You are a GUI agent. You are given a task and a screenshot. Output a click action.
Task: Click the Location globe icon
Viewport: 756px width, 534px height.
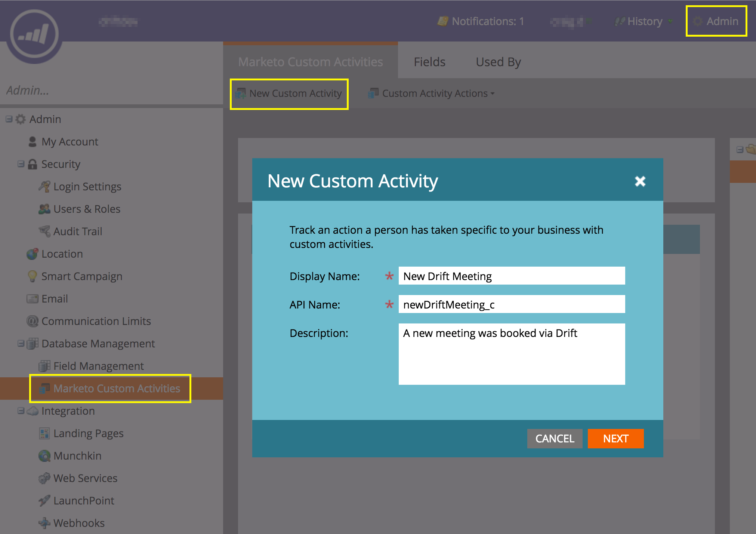pyautogui.click(x=33, y=254)
